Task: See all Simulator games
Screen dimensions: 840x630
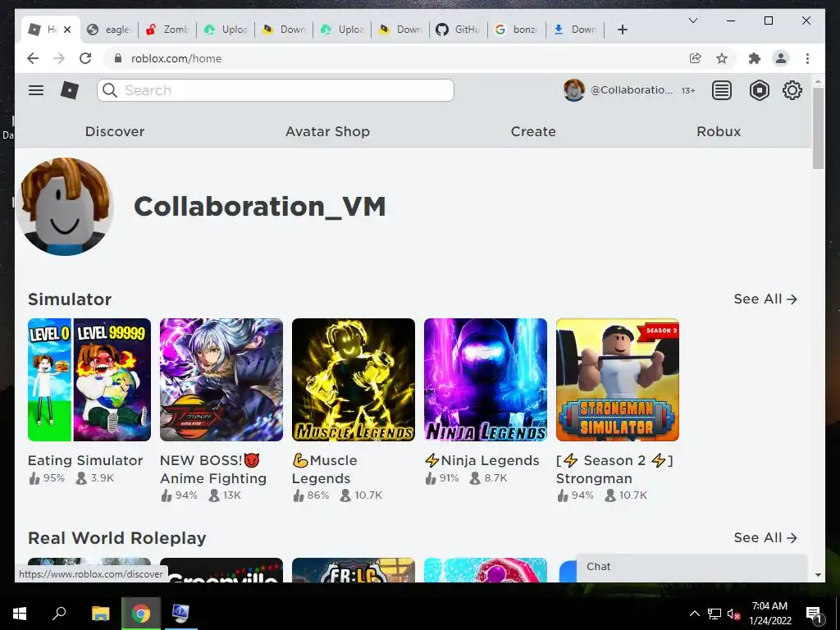Action: click(x=765, y=299)
